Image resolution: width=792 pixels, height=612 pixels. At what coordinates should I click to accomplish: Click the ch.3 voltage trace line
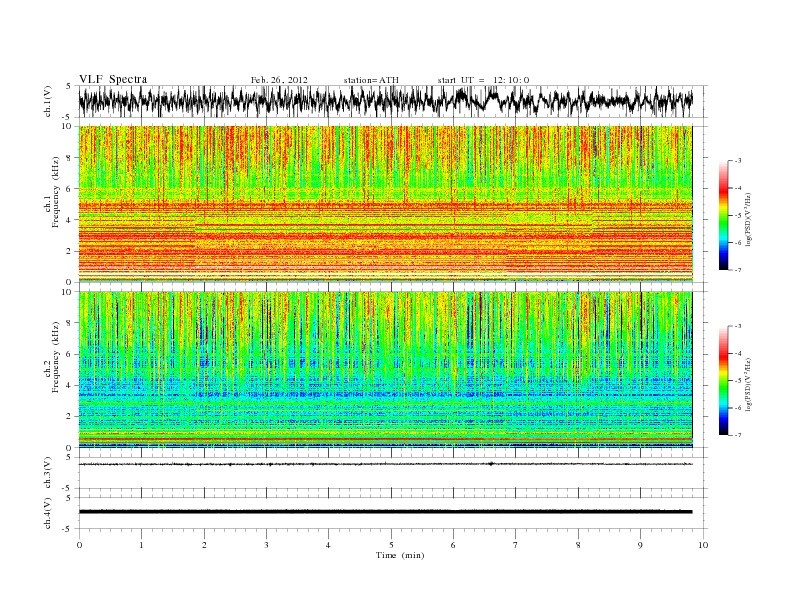[385, 464]
